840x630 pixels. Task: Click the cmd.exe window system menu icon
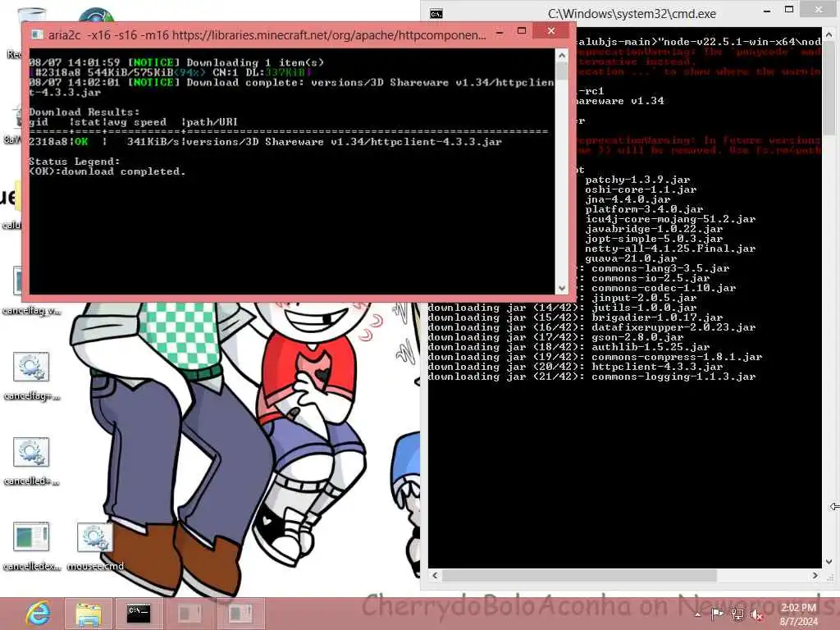coord(436,14)
